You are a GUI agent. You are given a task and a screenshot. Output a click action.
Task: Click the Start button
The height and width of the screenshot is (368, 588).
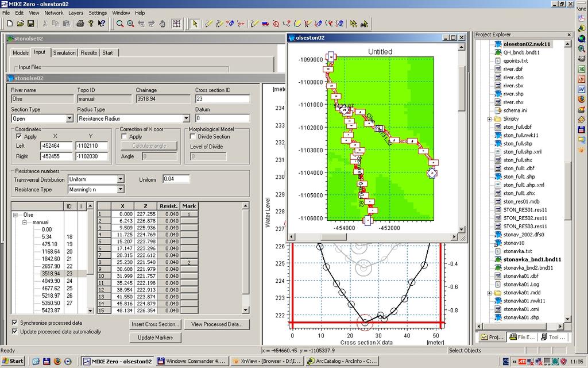click(13, 361)
